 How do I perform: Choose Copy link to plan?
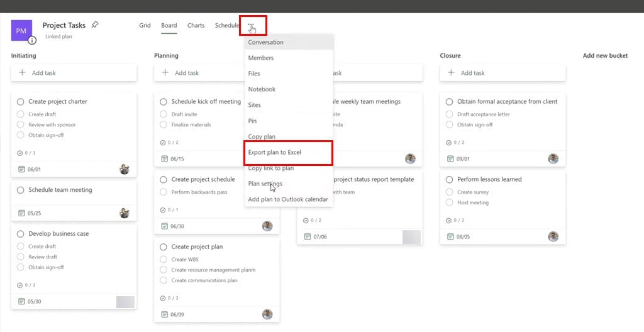(289, 168)
